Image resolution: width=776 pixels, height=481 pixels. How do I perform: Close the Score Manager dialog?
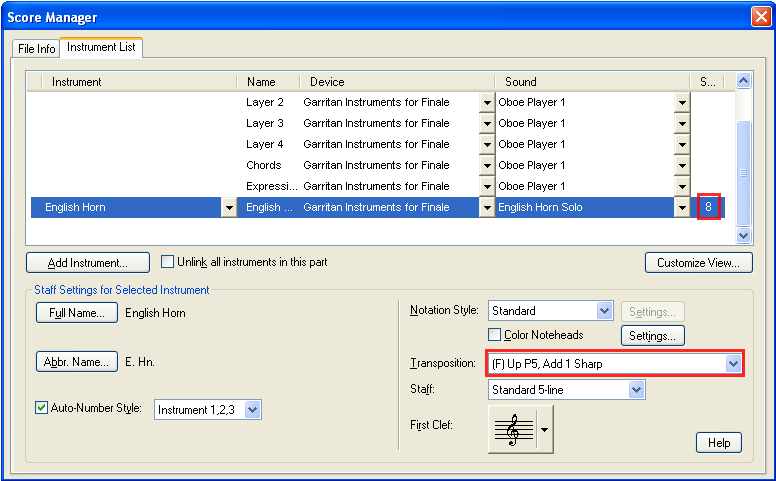[760, 17]
